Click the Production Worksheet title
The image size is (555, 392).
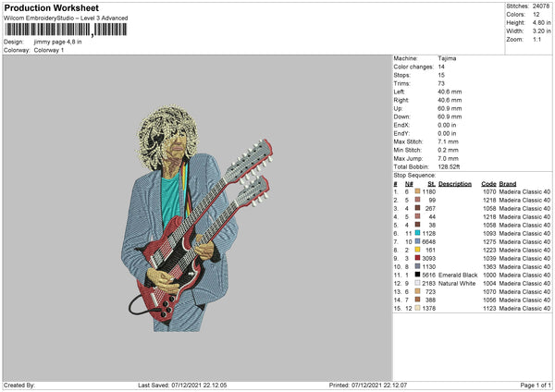click(51, 7)
